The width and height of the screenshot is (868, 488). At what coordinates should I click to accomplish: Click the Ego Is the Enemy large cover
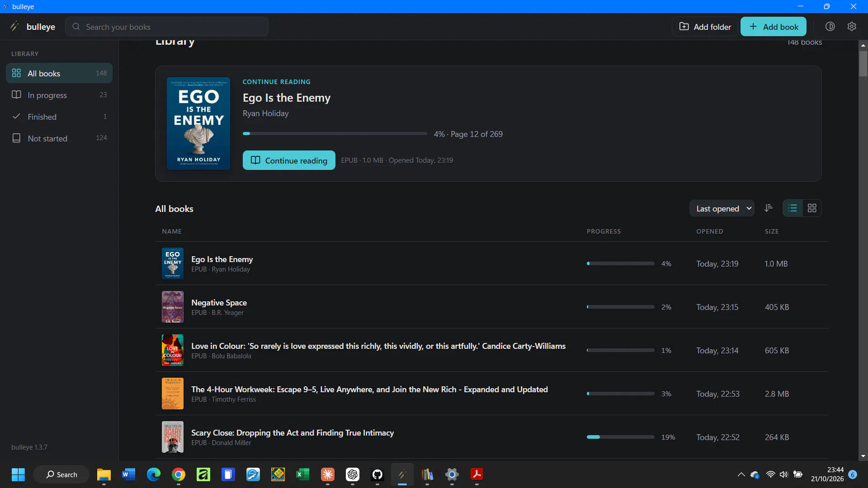click(x=198, y=123)
